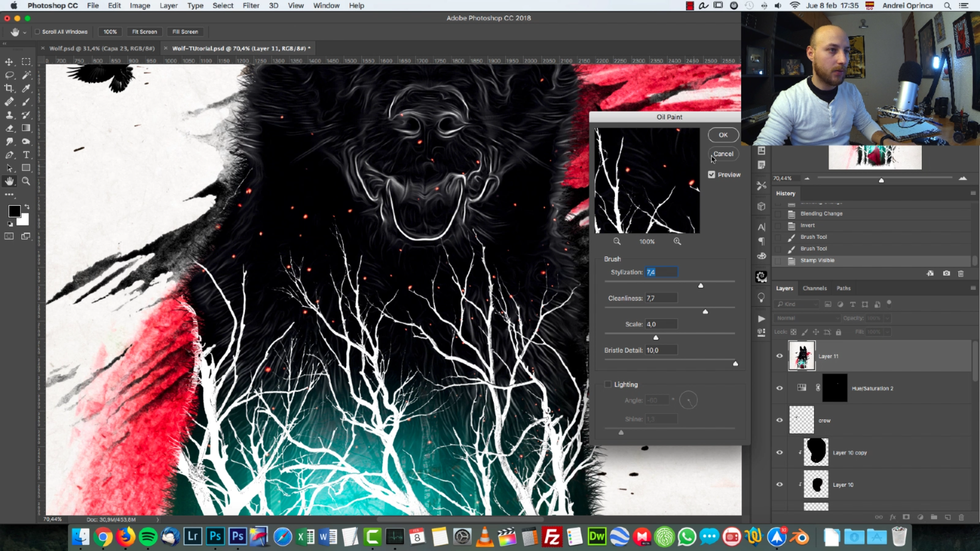Zoom out the Oil Paint preview
Viewport: 980px width, 551px height.
pyautogui.click(x=617, y=241)
